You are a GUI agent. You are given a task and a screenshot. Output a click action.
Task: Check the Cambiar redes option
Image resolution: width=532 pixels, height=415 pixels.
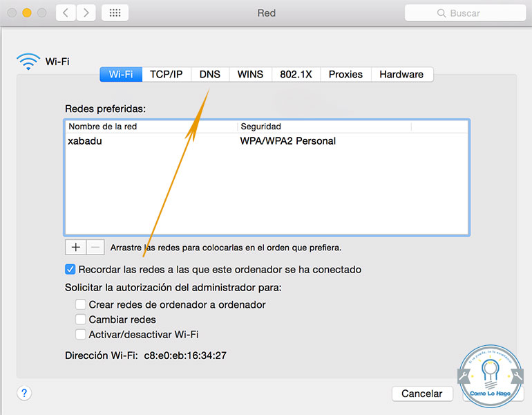pos(81,320)
